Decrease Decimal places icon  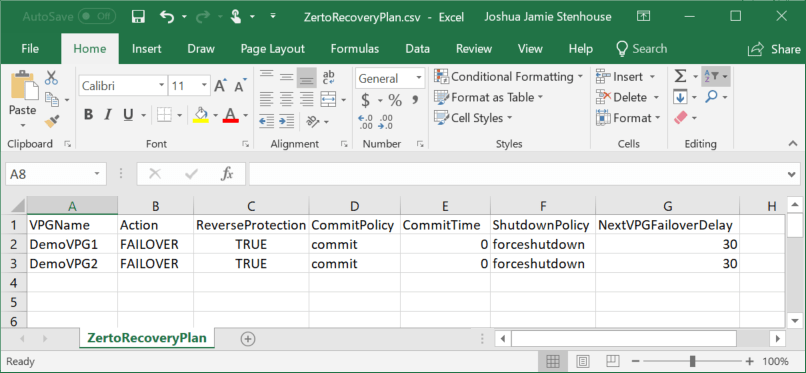pyautogui.click(x=385, y=122)
